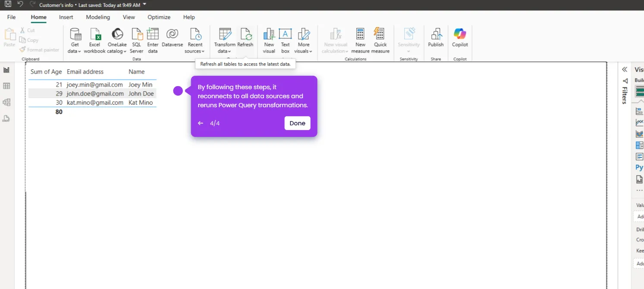
Task: Click the John Doe name cell
Action: [x=141, y=93]
